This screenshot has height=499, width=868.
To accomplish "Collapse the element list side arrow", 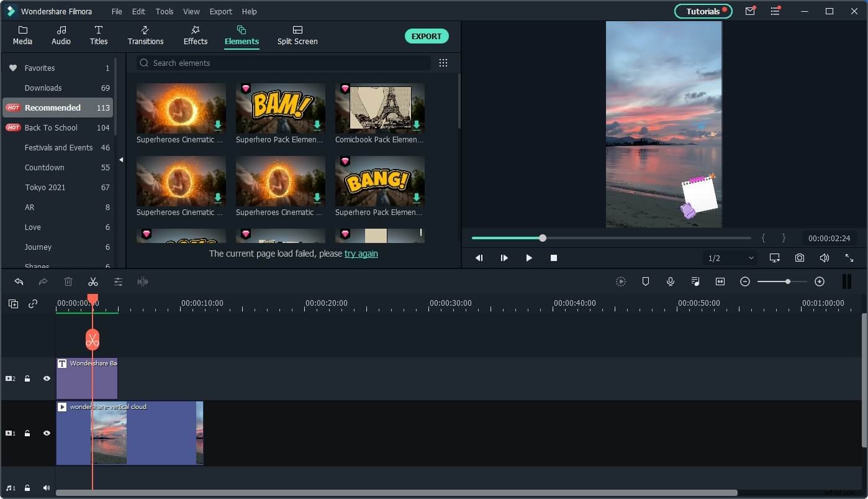I will pyautogui.click(x=122, y=160).
